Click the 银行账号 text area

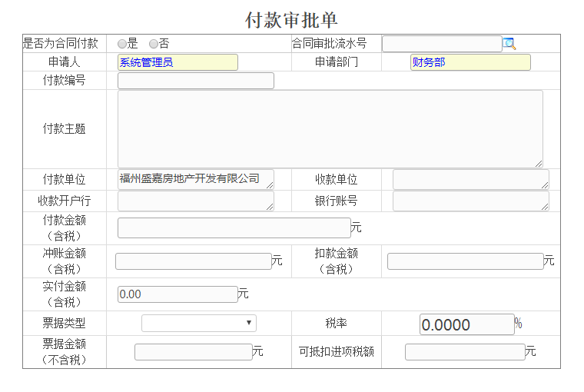click(x=470, y=201)
